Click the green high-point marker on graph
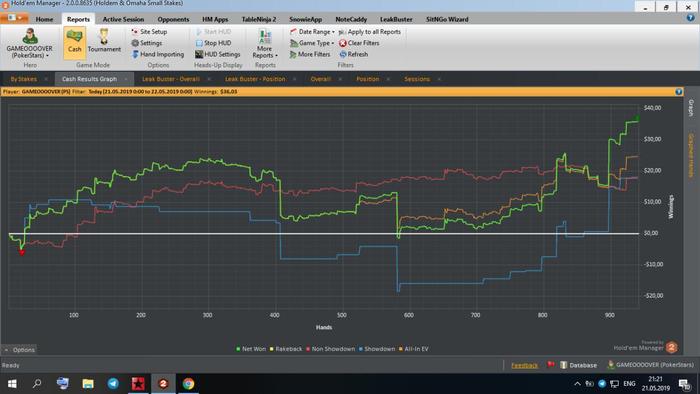Image resolution: width=700 pixels, height=394 pixels. (637, 118)
